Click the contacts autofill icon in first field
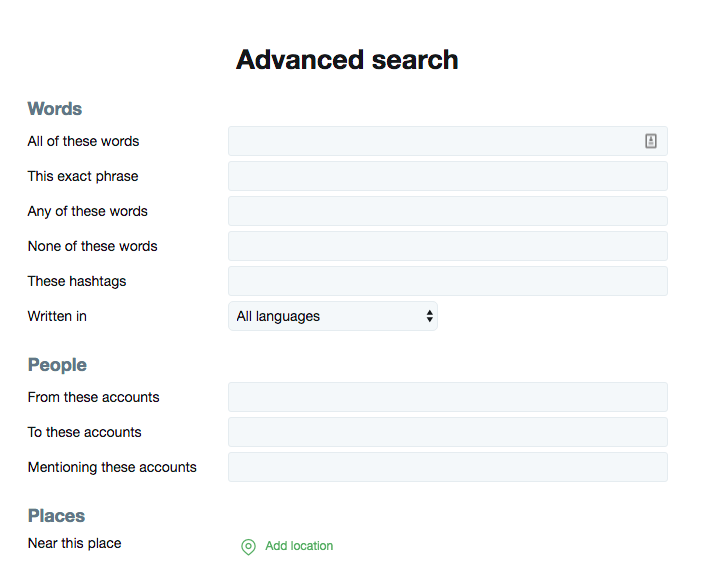 pyautogui.click(x=651, y=141)
